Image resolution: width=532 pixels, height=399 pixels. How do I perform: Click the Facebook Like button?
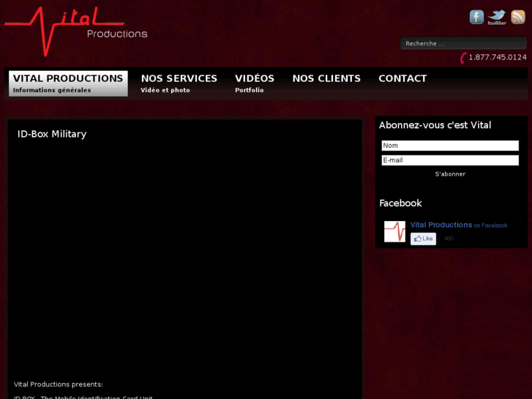(x=423, y=239)
